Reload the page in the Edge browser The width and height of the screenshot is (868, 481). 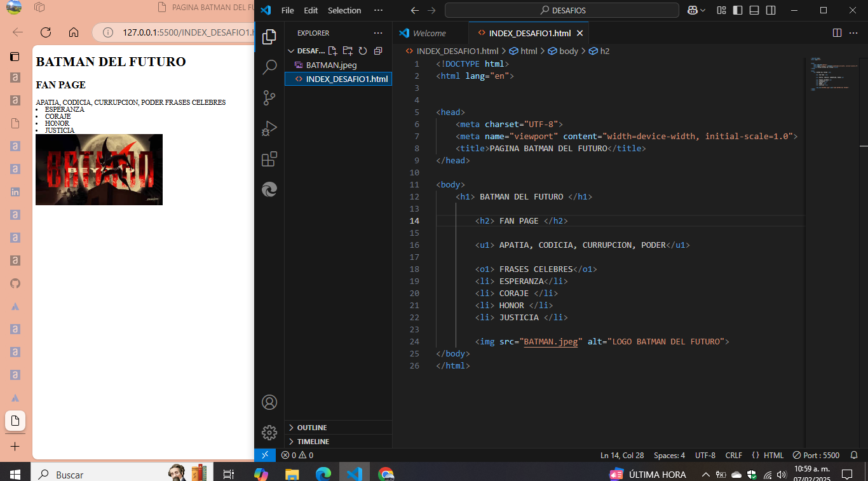pyautogui.click(x=45, y=32)
